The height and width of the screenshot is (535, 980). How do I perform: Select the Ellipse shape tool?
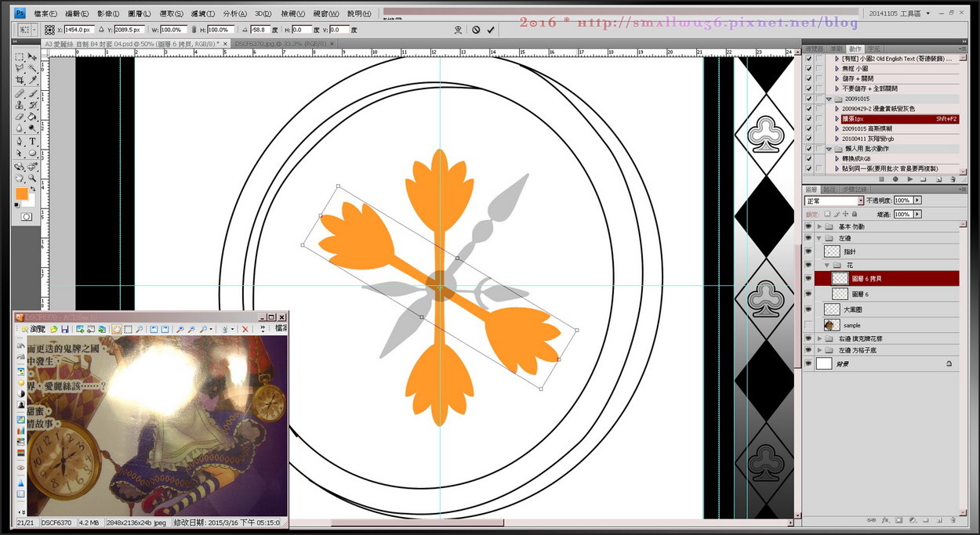point(33,154)
